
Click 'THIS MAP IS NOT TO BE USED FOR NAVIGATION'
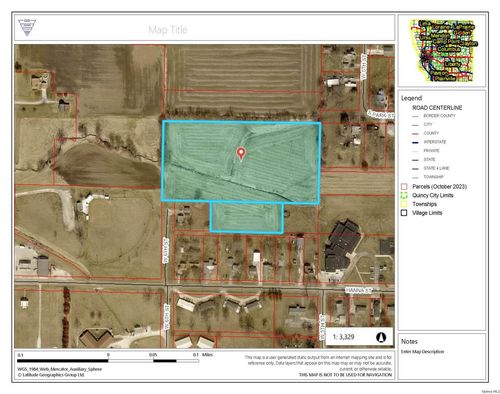[x=345, y=375]
